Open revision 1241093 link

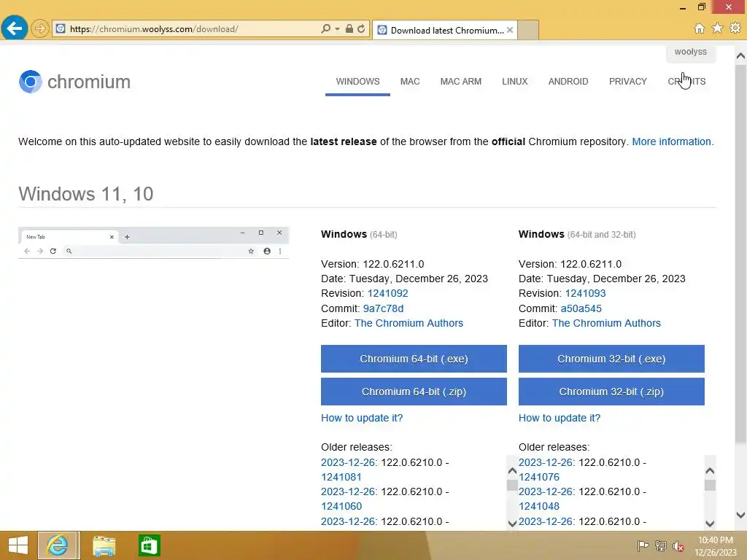click(586, 293)
